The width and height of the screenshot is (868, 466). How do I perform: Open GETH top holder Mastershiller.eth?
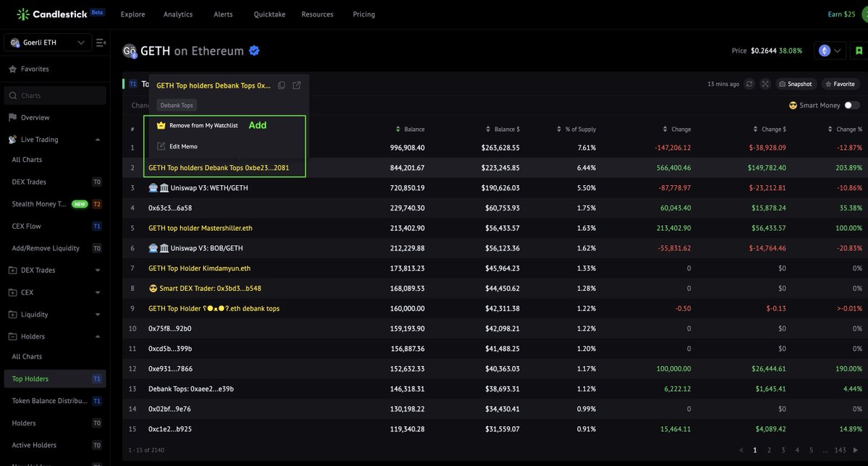(x=200, y=228)
